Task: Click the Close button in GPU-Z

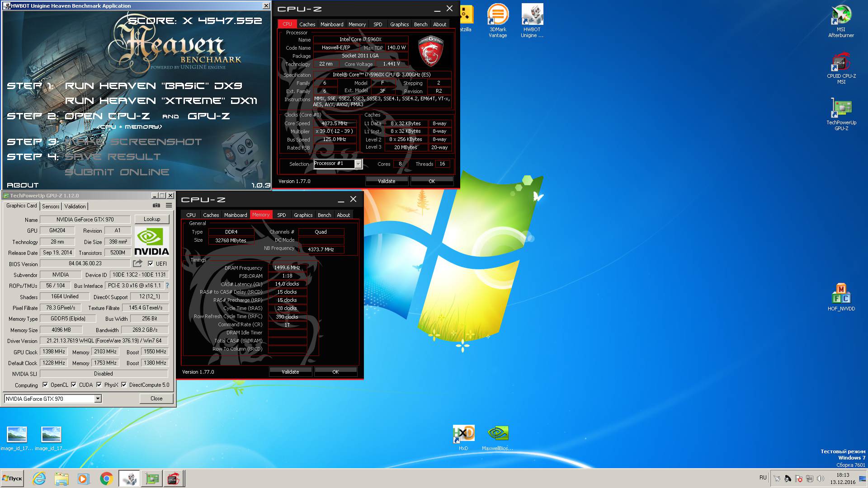Action: point(156,399)
